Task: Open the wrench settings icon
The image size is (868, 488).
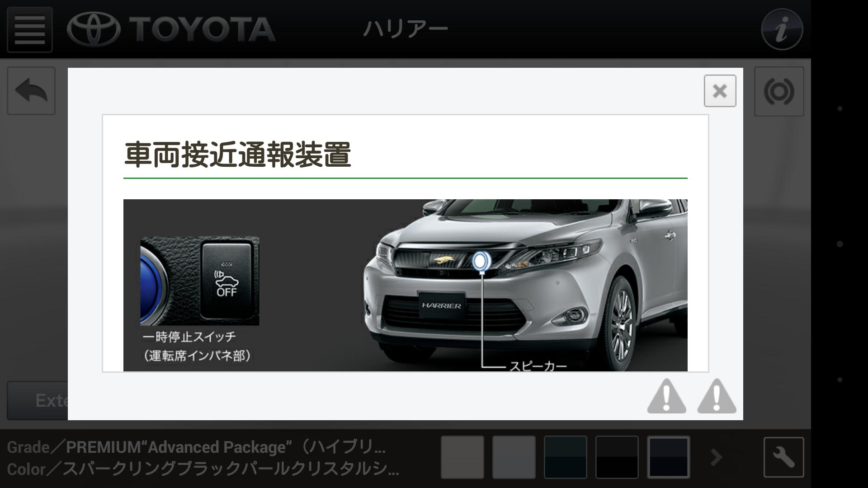Action: [783, 457]
